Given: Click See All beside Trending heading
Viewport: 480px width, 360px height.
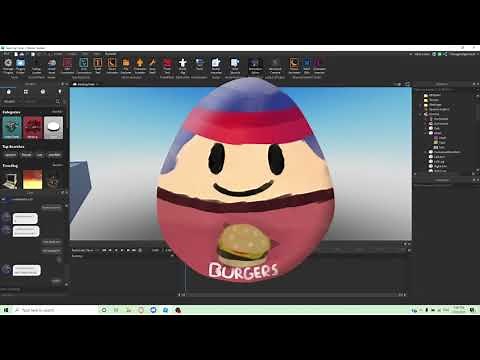Looking at the screenshot, I should (x=57, y=165).
